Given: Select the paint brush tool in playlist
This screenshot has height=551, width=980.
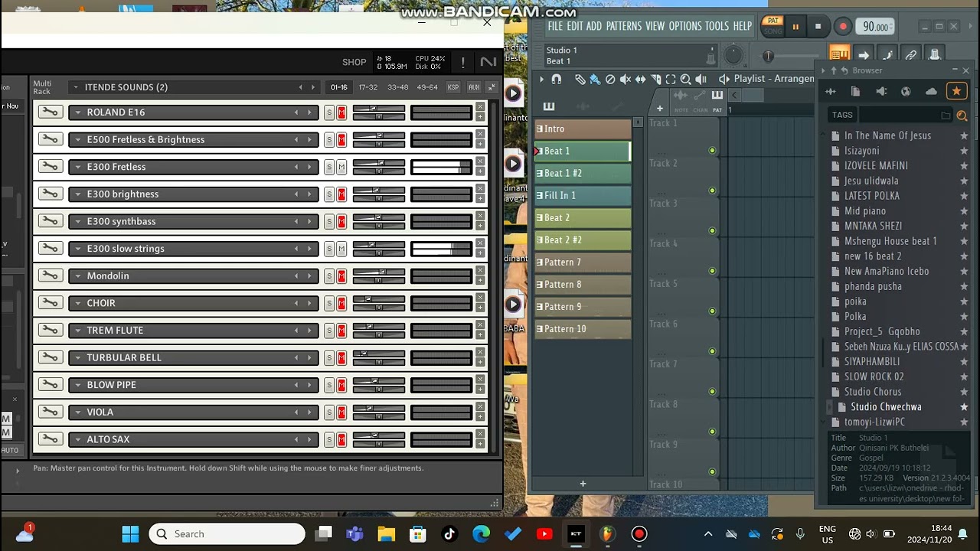Looking at the screenshot, I should (595, 79).
